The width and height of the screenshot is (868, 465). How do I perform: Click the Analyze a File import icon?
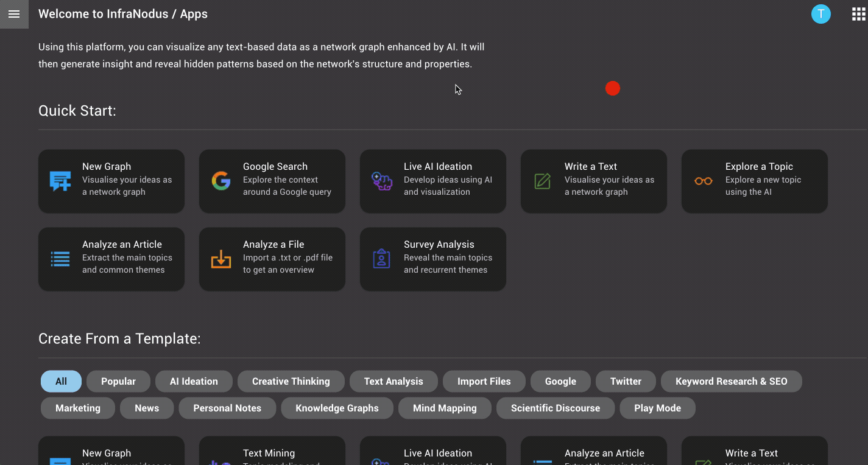(221, 259)
